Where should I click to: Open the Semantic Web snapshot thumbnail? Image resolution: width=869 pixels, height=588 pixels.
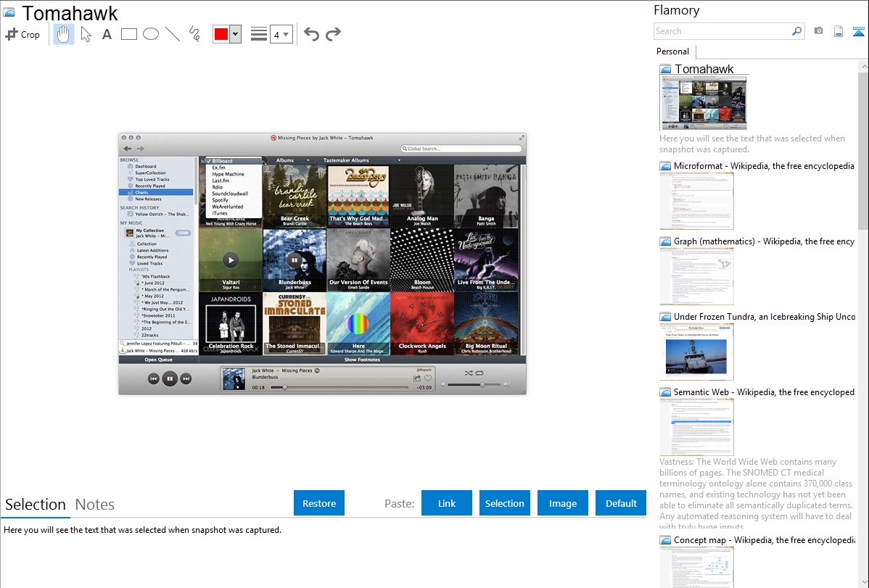coord(696,427)
